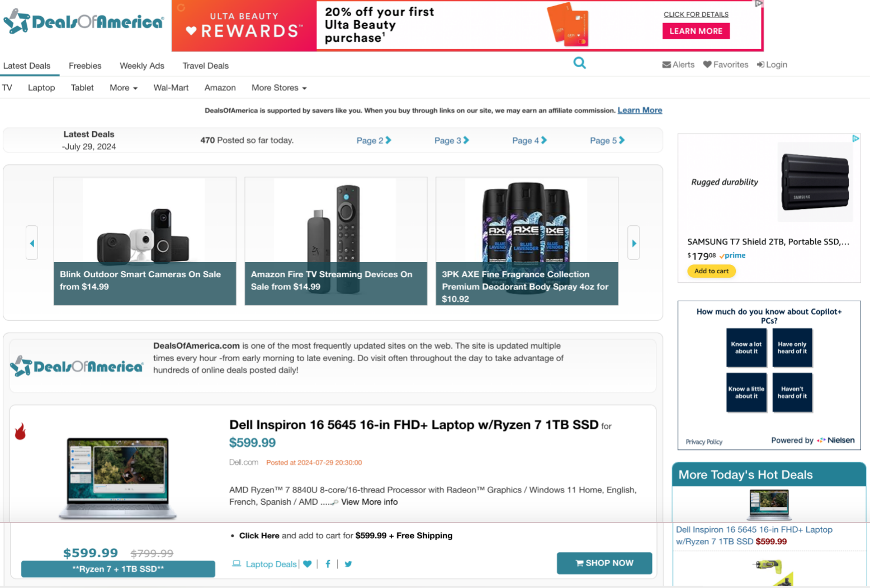
Task: Select the Tablet category
Action: point(82,88)
